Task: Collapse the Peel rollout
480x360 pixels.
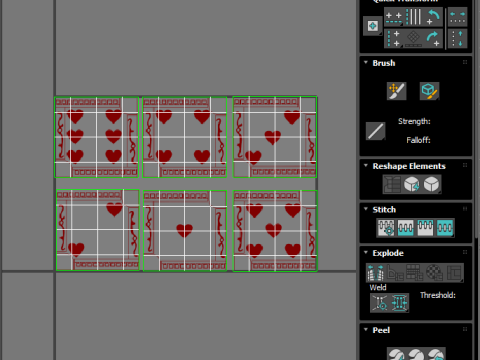Action: coord(366,330)
